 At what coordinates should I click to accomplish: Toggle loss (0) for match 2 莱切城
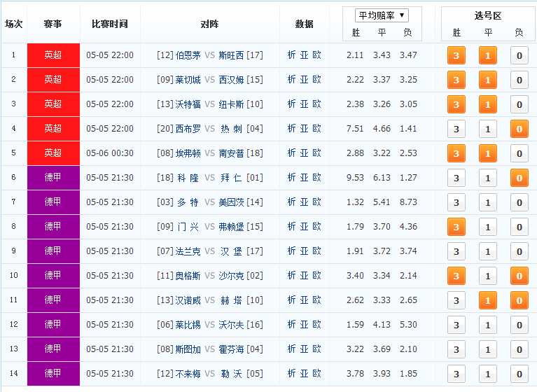pos(519,80)
